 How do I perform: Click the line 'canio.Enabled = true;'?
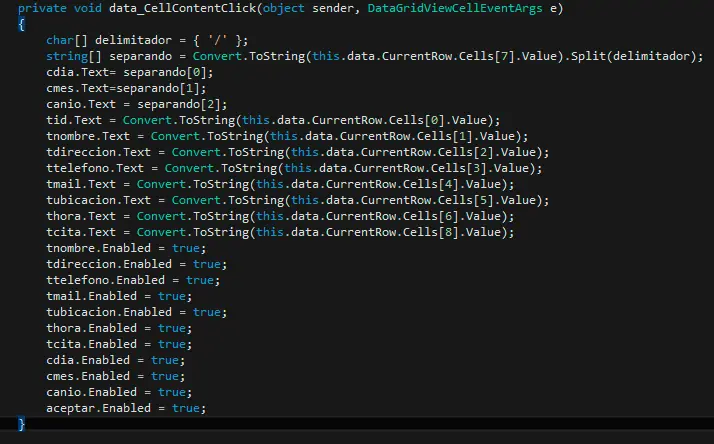pyautogui.click(x=119, y=392)
